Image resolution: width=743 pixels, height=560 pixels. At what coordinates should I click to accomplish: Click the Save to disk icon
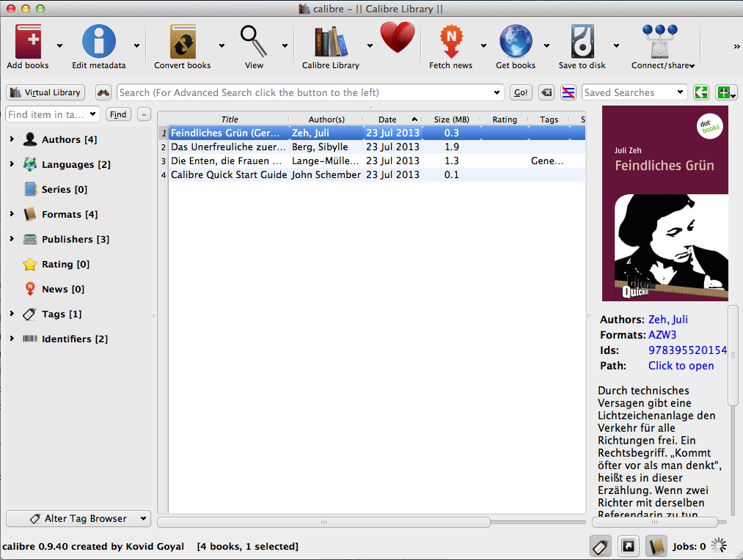coord(582,42)
